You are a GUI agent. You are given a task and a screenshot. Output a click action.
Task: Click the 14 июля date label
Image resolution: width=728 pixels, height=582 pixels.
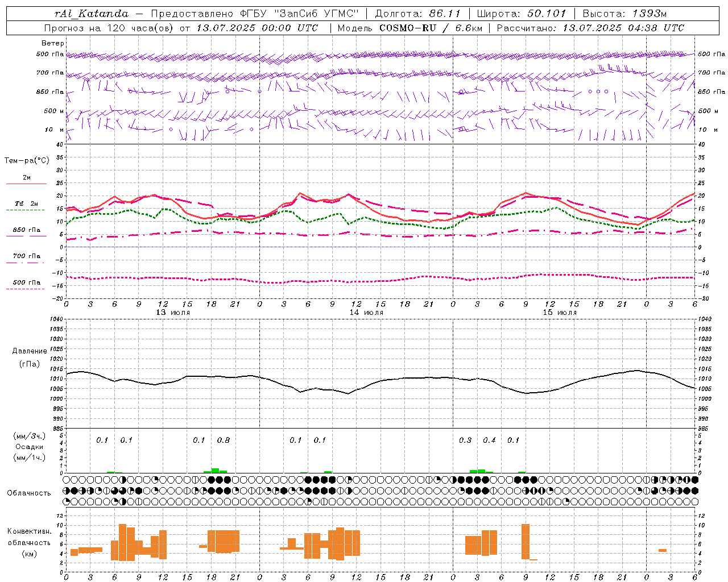tap(366, 313)
